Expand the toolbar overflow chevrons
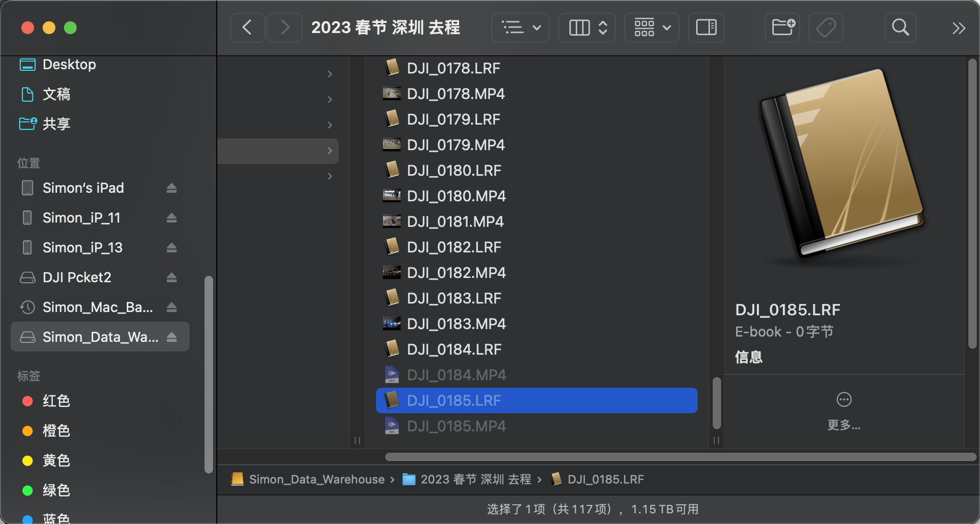This screenshot has height=524, width=980. (959, 28)
